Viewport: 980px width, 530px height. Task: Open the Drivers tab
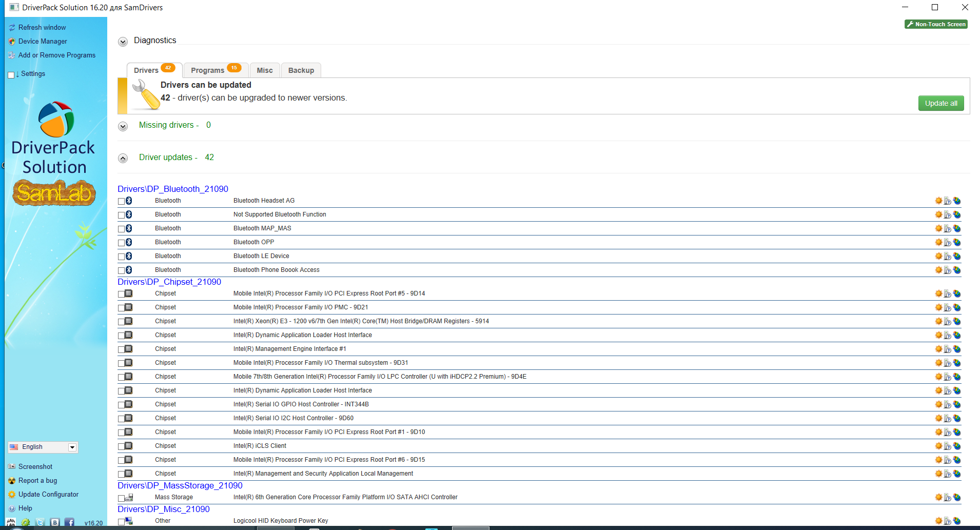[x=154, y=70]
